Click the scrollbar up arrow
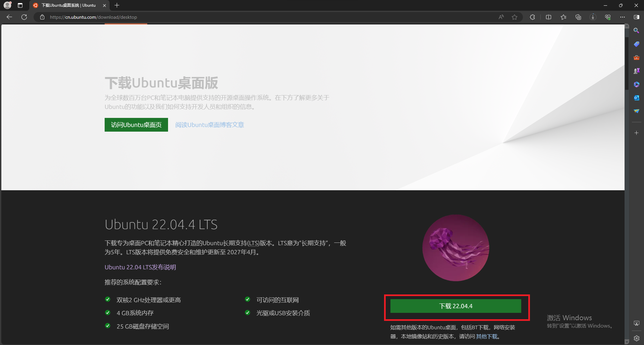The image size is (644, 345). pos(627,26)
